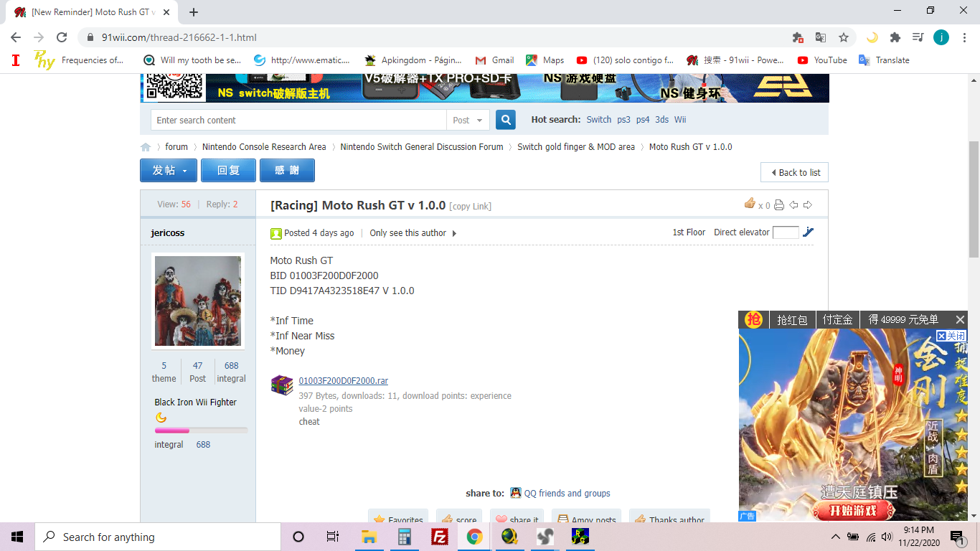The height and width of the screenshot is (551, 980).
Task: Open Task View on taskbar
Action: coord(333,537)
